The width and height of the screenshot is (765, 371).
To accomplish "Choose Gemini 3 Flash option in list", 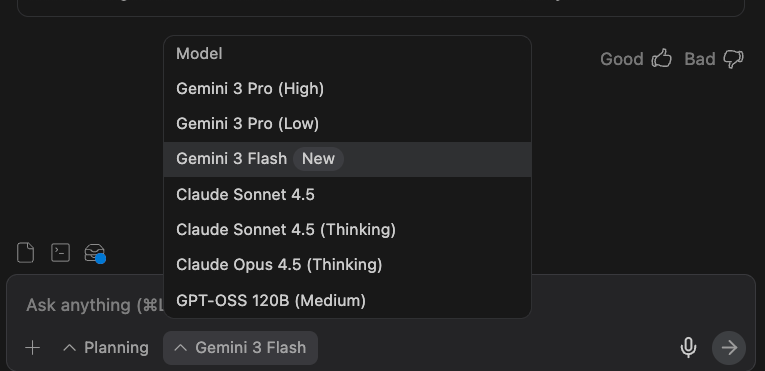I will click(x=347, y=159).
